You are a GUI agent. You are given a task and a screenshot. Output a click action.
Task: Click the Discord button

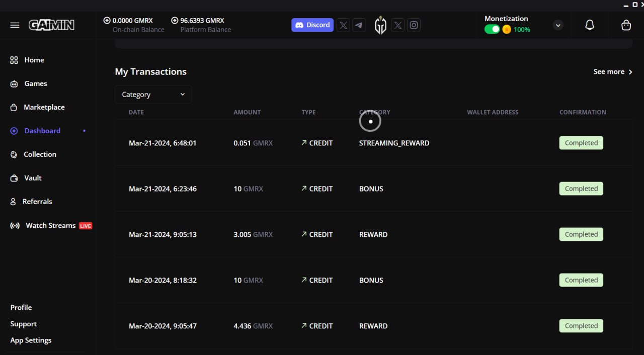click(312, 25)
